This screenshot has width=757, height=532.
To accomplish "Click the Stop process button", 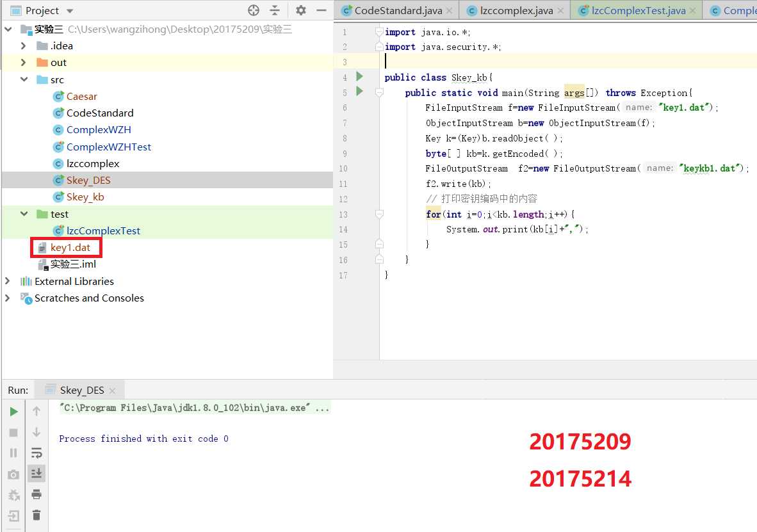I will point(13,433).
